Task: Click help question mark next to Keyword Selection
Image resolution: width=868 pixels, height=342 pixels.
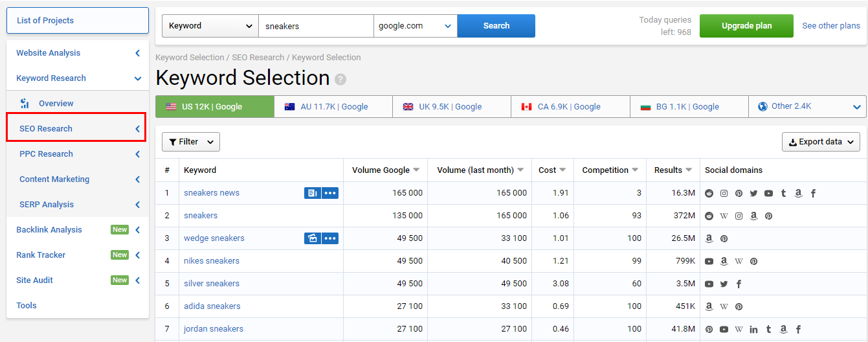Action: point(340,79)
